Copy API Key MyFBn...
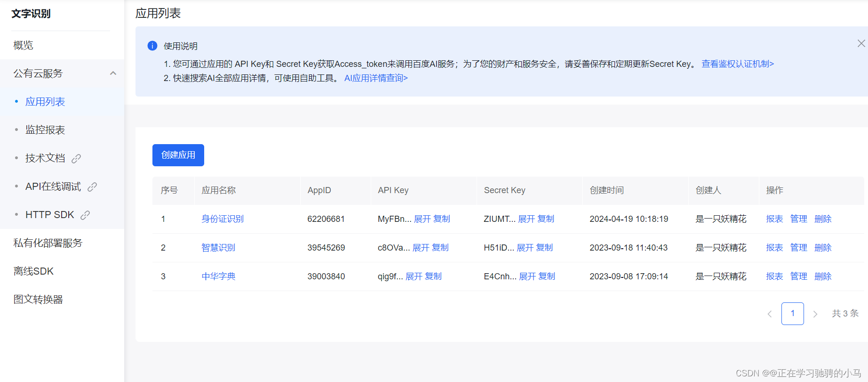This screenshot has height=382, width=868. point(442,219)
